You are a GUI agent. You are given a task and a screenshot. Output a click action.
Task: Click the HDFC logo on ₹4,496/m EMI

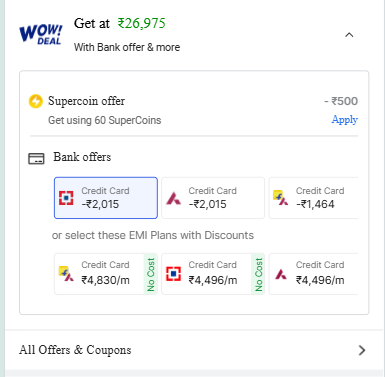173,274
